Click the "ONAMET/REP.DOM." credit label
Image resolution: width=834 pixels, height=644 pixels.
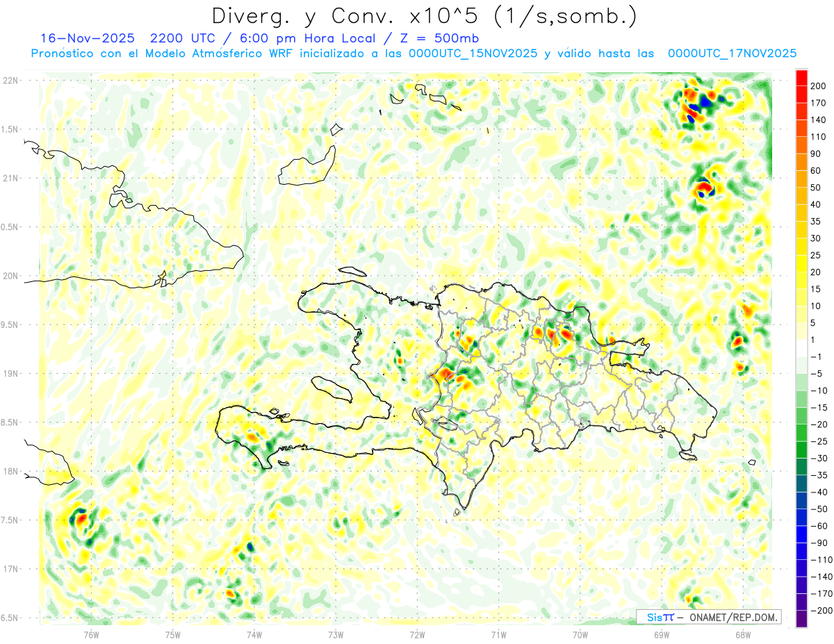click(x=732, y=617)
